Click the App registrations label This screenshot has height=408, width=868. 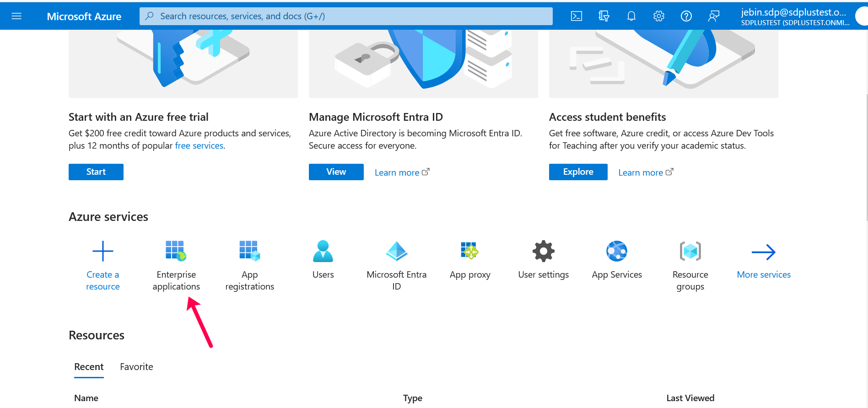(x=250, y=280)
